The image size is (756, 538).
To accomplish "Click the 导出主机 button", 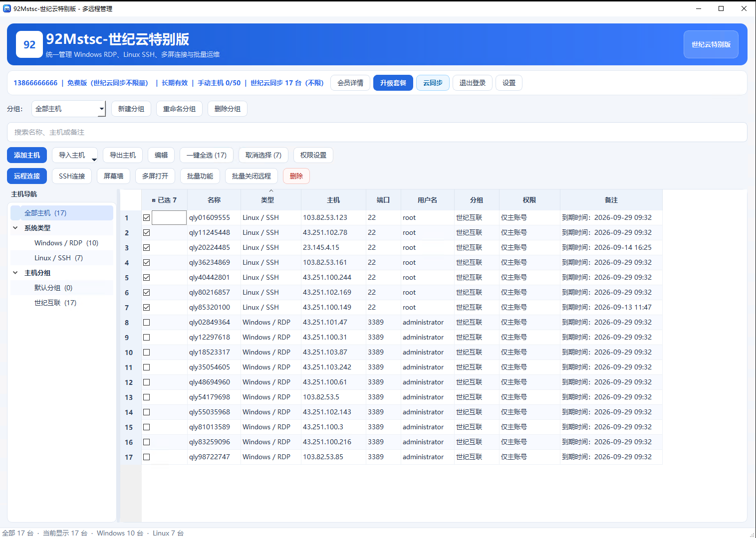I will point(123,155).
